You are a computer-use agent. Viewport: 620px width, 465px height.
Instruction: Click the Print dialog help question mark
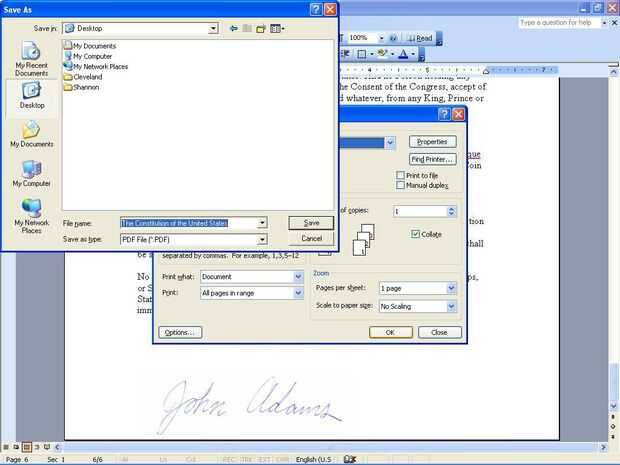[x=444, y=114]
